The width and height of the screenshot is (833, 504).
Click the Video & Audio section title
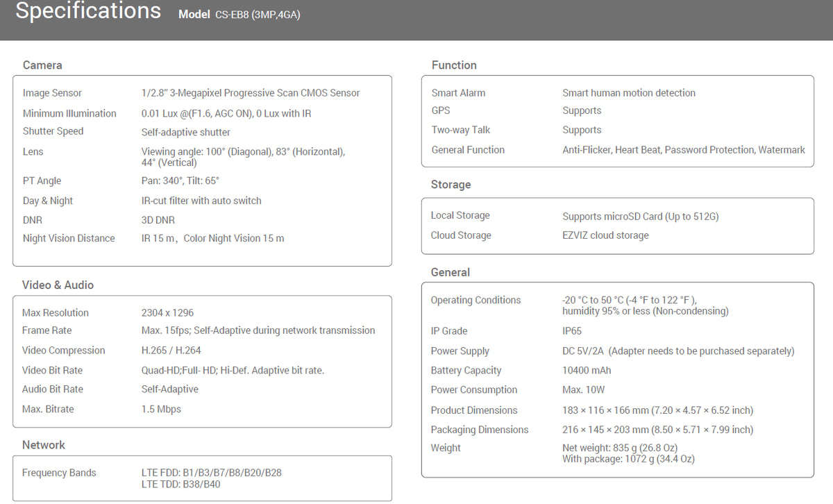58,285
